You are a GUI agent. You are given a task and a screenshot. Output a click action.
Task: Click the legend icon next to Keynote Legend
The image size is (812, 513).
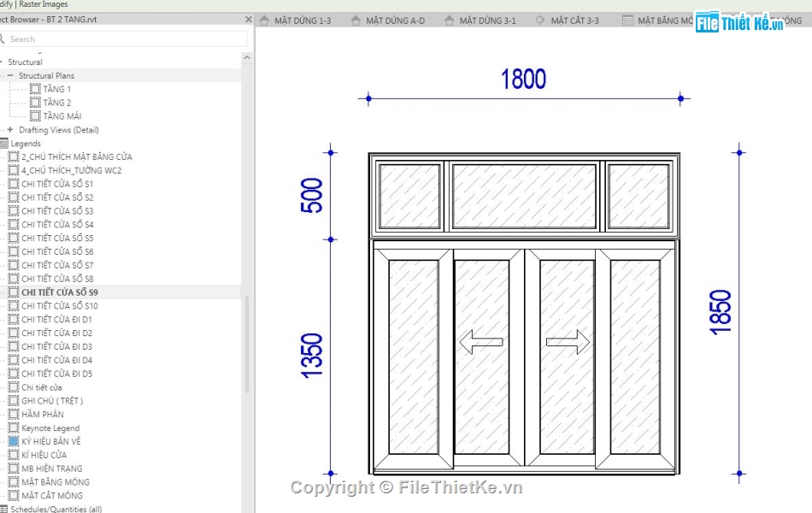point(14,428)
